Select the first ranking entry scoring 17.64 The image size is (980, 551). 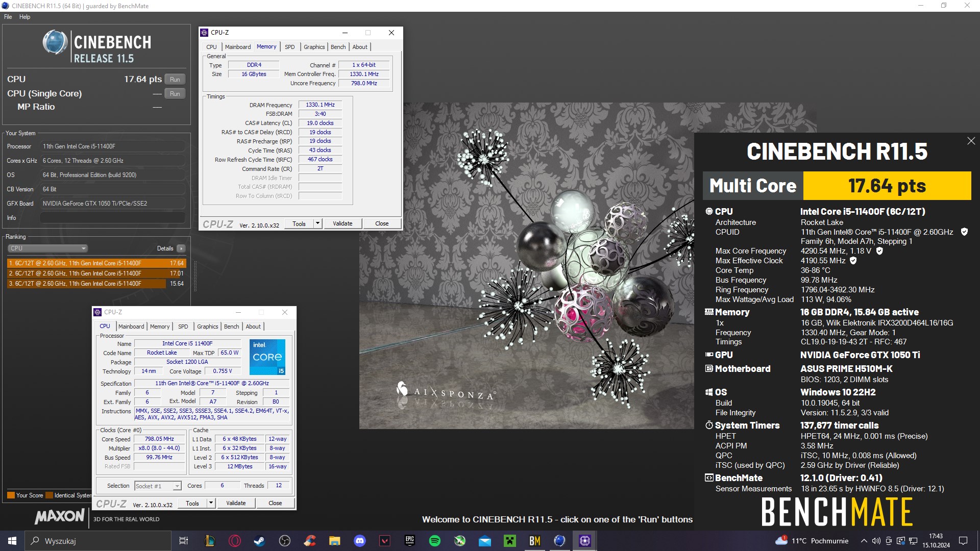point(96,263)
